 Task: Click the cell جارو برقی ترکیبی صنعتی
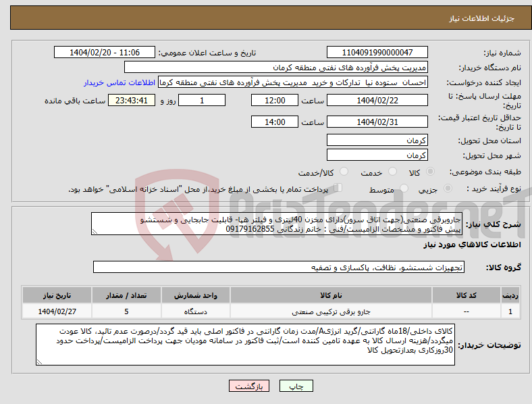331,311
